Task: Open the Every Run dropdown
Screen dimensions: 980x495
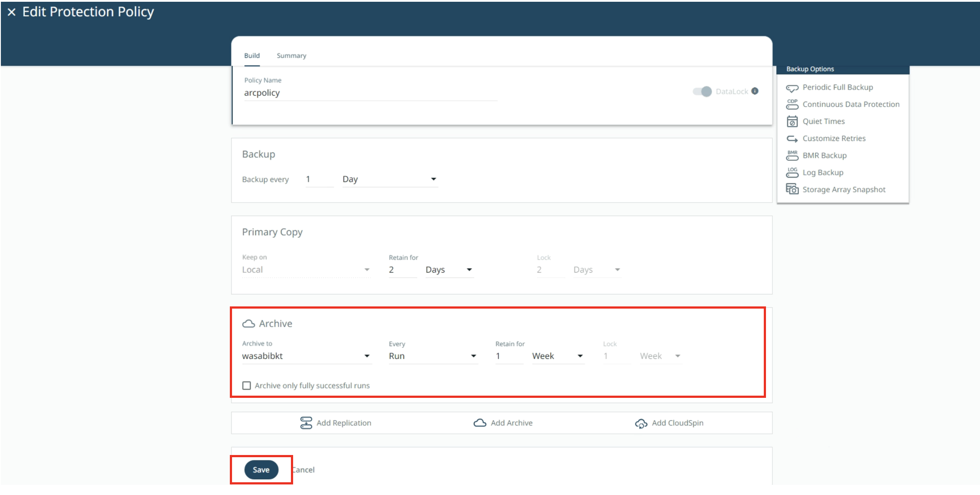Action: tap(433, 356)
